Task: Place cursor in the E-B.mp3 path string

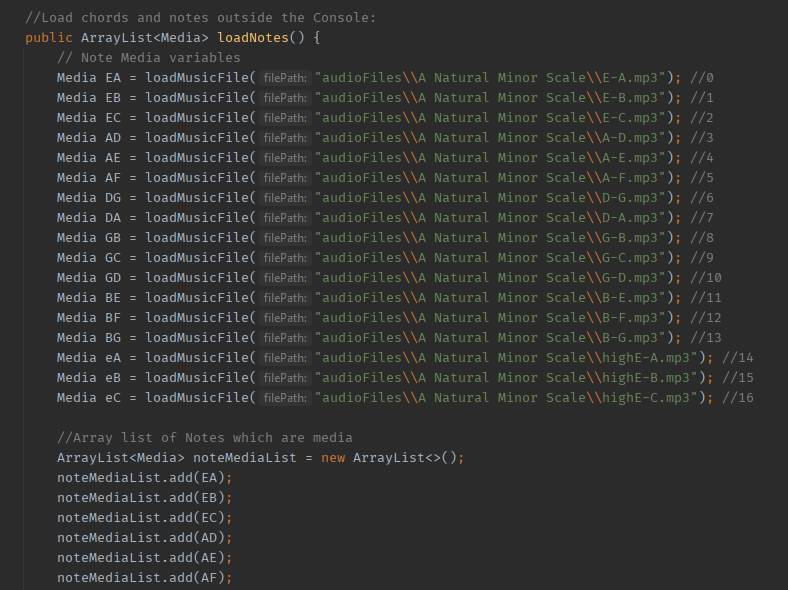Action: (x=490, y=98)
